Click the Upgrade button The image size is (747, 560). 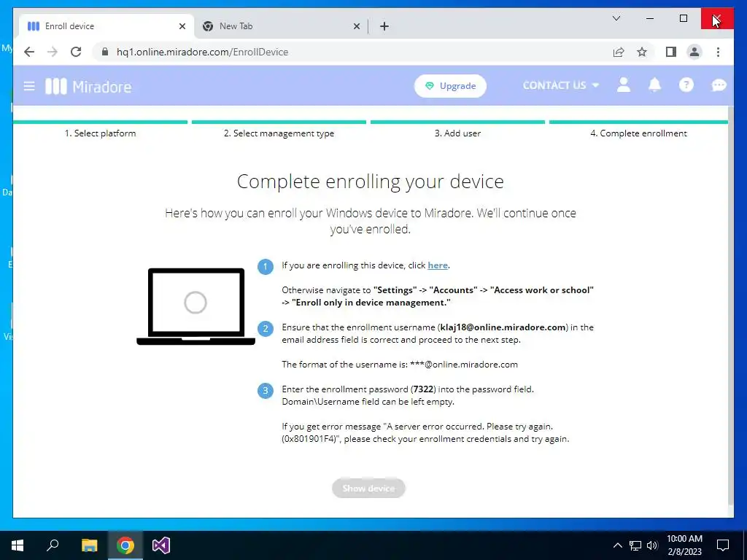coord(450,86)
